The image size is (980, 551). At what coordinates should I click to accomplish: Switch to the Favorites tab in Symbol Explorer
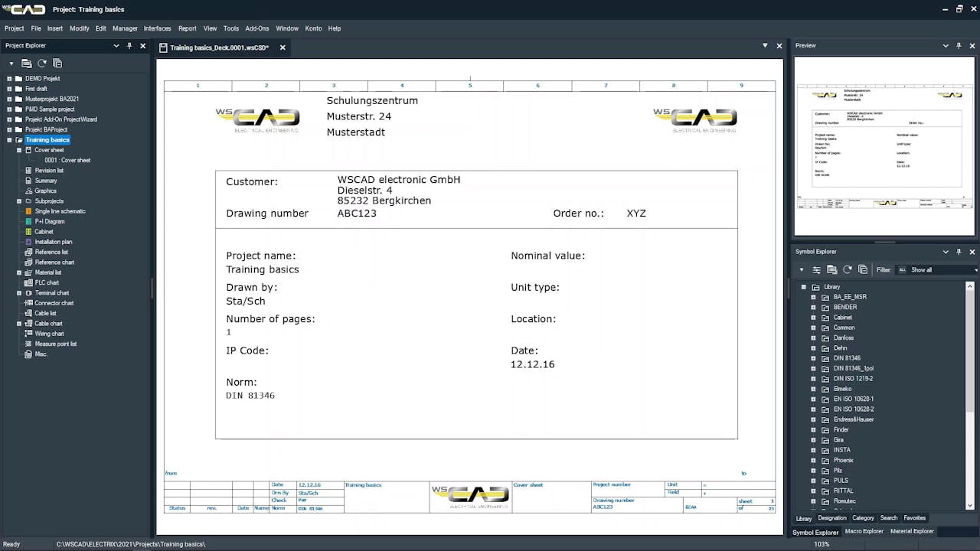click(914, 518)
